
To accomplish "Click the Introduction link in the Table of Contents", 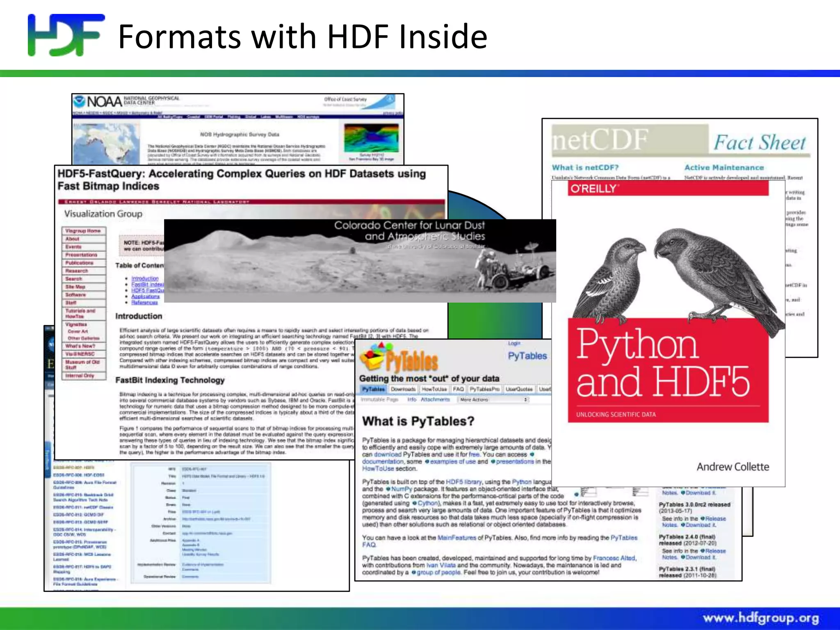I will click(x=145, y=278).
